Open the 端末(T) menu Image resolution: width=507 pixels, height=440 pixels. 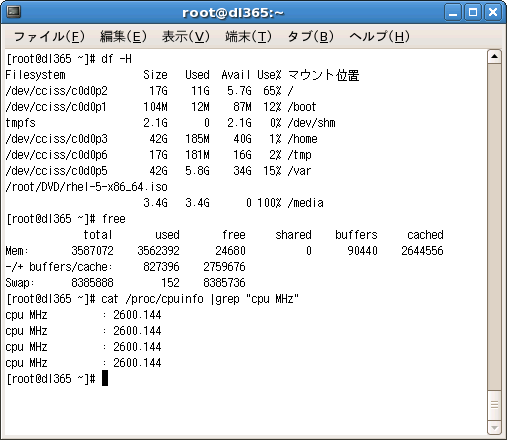tap(248, 37)
